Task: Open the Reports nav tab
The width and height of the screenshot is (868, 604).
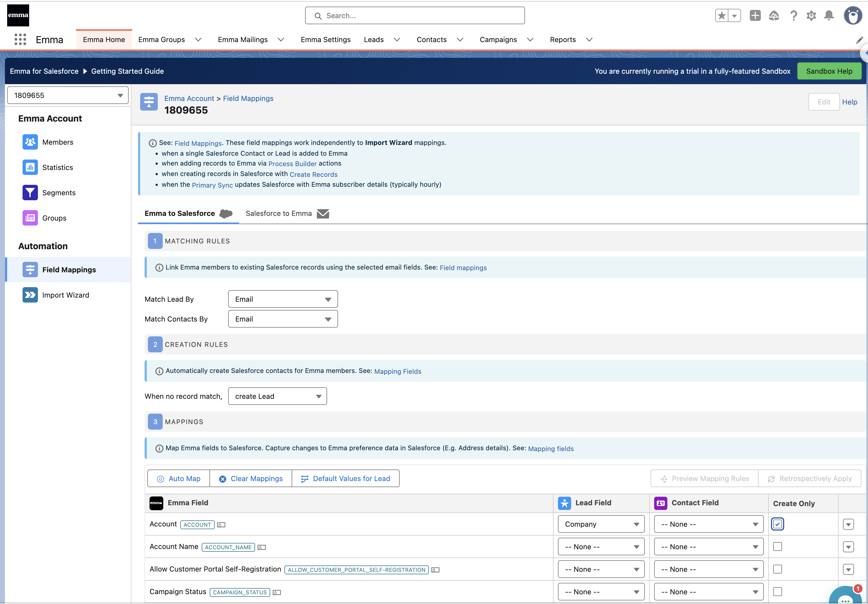Action: (563, 40)
